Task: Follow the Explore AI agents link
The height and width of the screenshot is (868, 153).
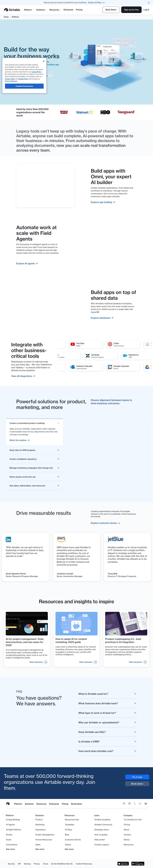Action: (x=27, y=263)
